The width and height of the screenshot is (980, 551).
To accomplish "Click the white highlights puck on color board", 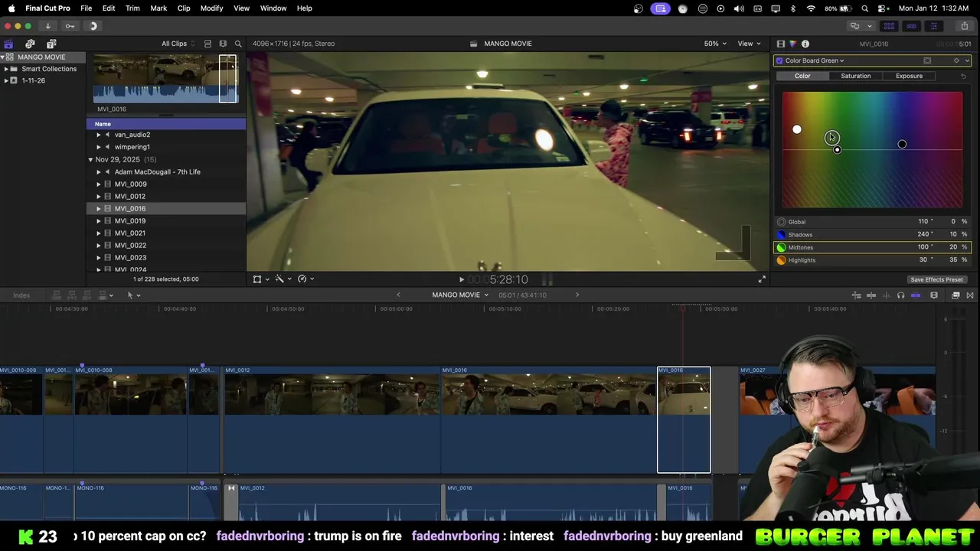I will pyautogui.click(x=797, y=129).
